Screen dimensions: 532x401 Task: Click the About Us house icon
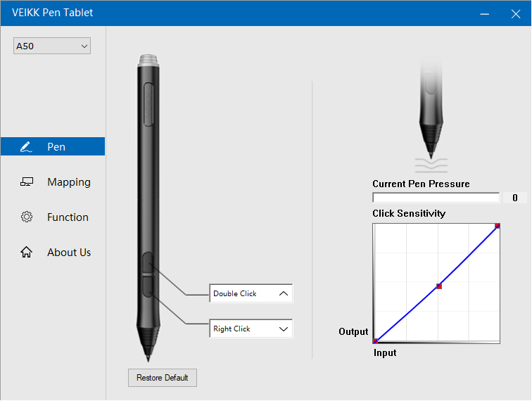(26, 252)
